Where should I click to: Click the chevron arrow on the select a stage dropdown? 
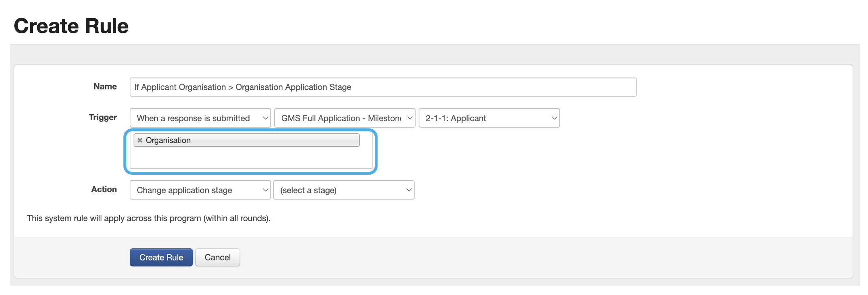coord(408,190)
